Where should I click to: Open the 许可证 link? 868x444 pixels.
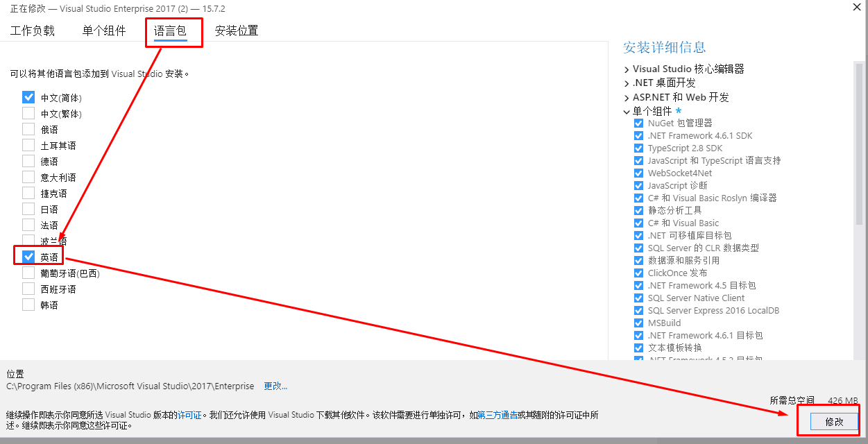(189, 415)
